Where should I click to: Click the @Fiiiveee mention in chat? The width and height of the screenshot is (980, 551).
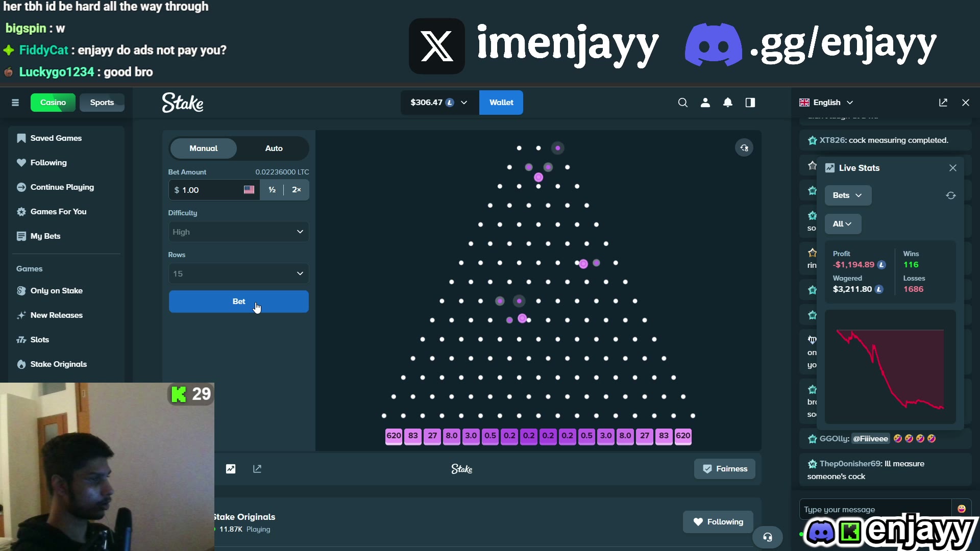click(x=871, y=439)
